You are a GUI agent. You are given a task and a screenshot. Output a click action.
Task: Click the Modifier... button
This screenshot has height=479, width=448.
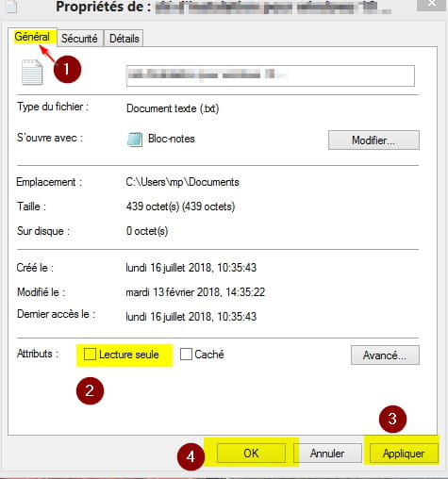(x=373, y=140)
